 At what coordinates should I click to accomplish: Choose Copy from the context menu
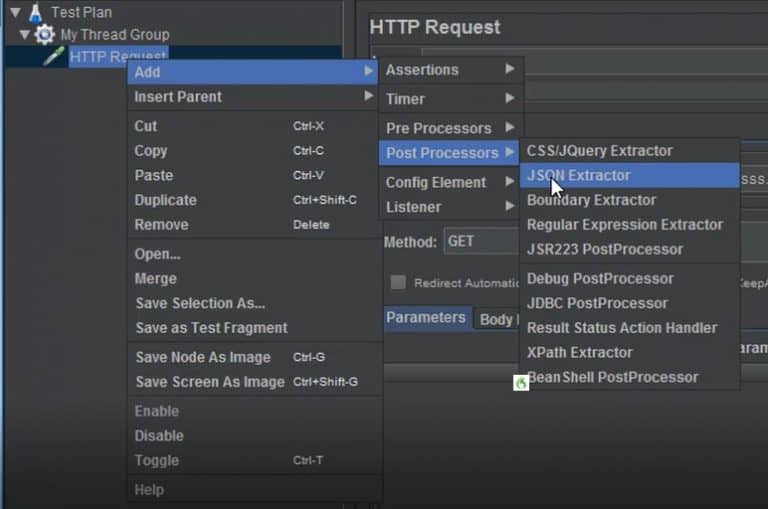point(253,150)
